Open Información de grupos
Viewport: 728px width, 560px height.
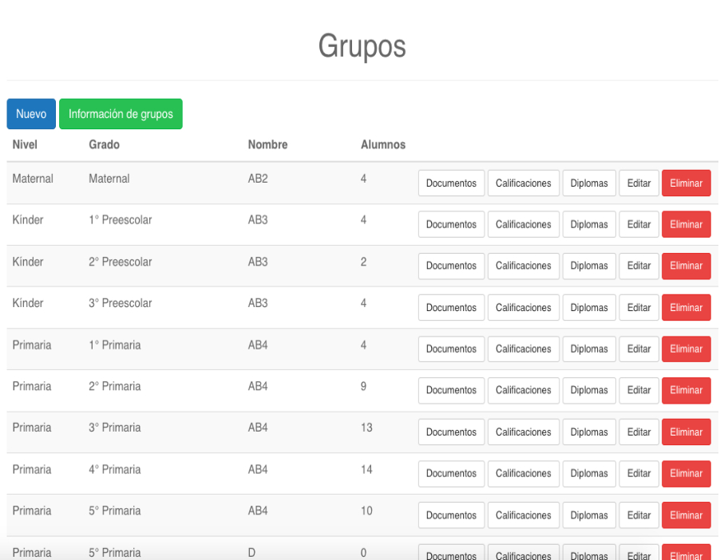tap(121, 114)
